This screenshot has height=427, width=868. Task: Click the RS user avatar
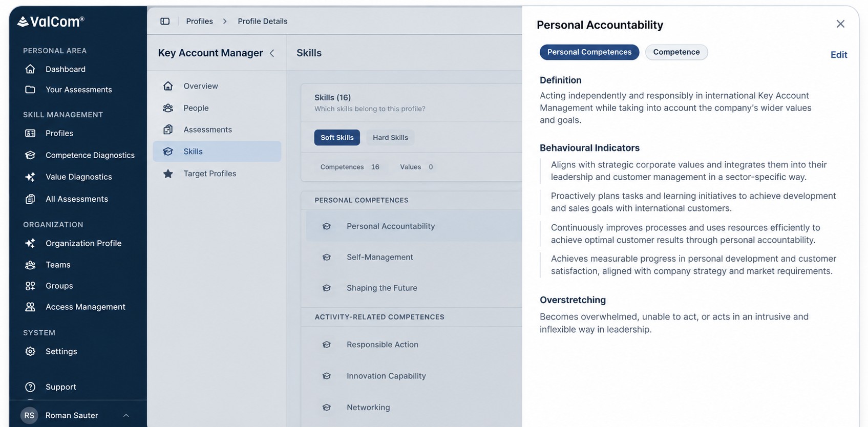point(29,415)
